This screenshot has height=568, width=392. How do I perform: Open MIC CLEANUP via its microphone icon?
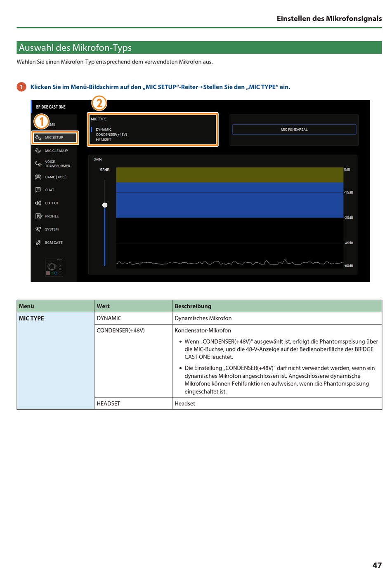click(x=38, y=151)
